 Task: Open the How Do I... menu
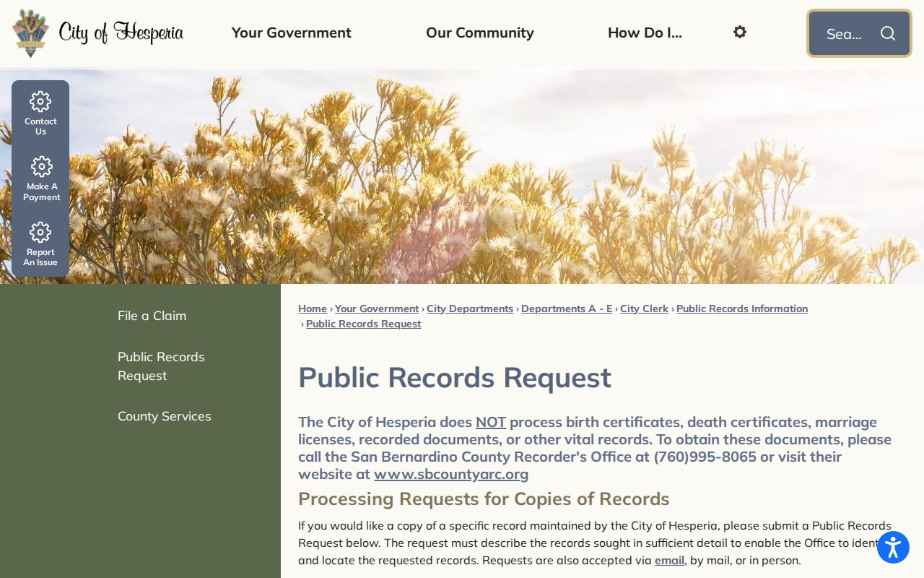[x=645, y=33]
